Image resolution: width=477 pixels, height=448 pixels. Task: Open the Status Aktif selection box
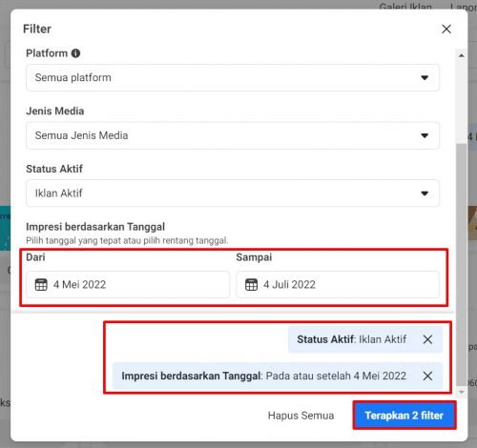tap(233, 193)
